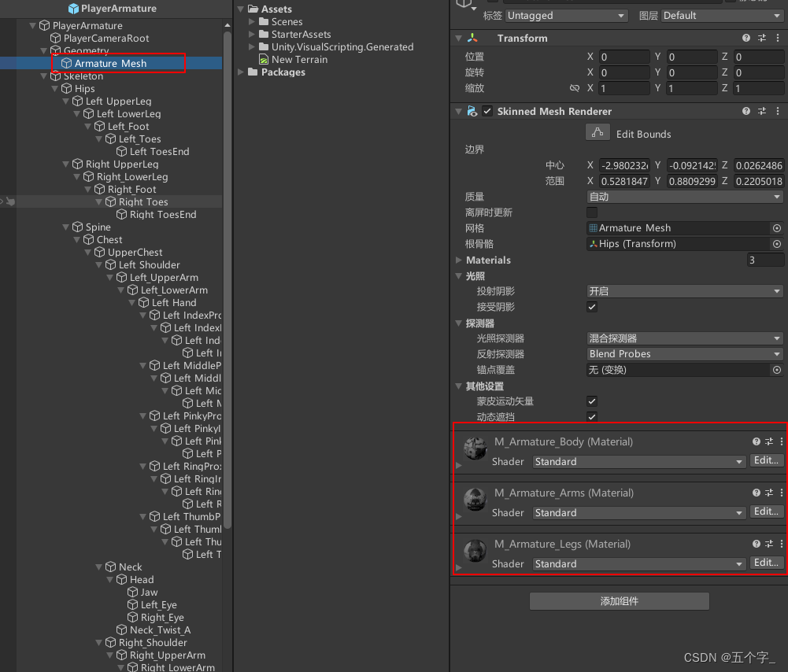Click the Transform component icon
Image resolution: width=788 pixels, height=672 pixels.
pyautogui.click(x=472, y=39)
